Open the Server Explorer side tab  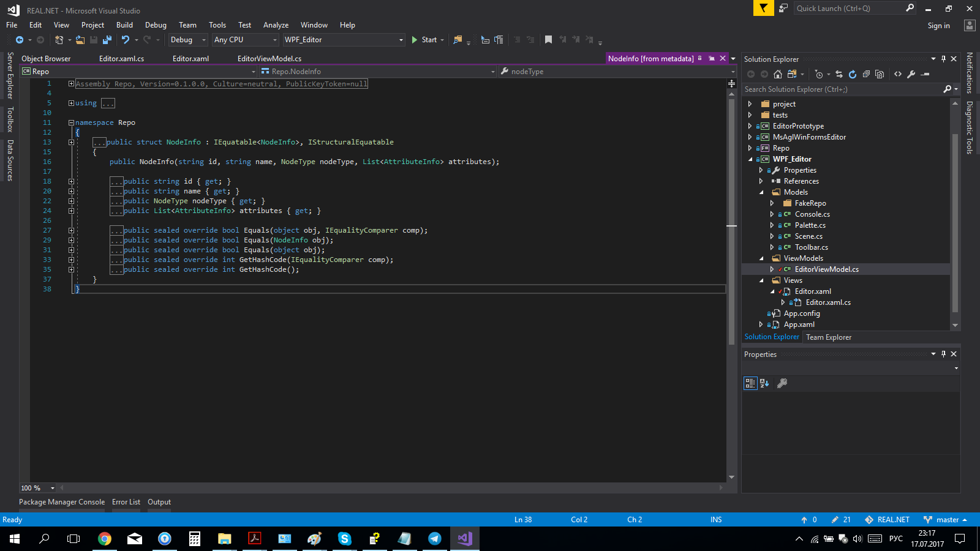click(x=10, y=75)
